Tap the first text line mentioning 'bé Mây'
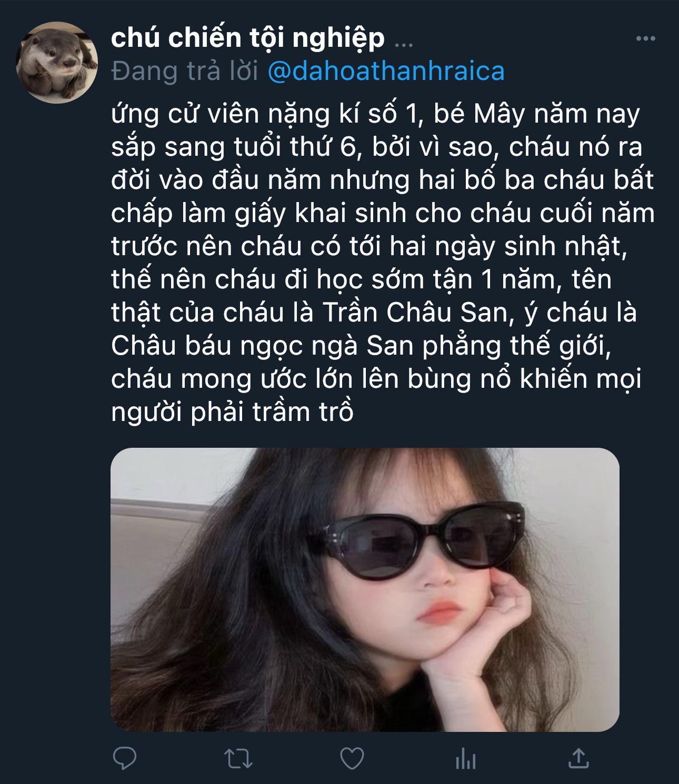This screenshot has height=784, width=679. pyautogui.click(x=375, y=114)
